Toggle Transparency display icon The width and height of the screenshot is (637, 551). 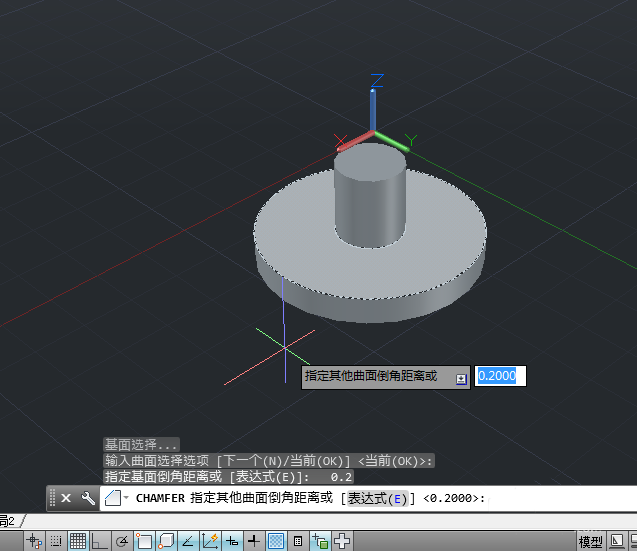pyautogui.click(x=276, y=541)
